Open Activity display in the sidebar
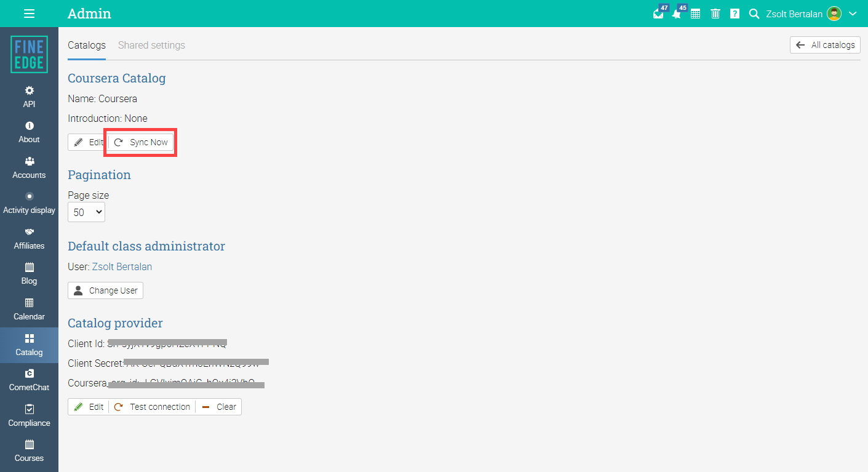 coord(29,202)
